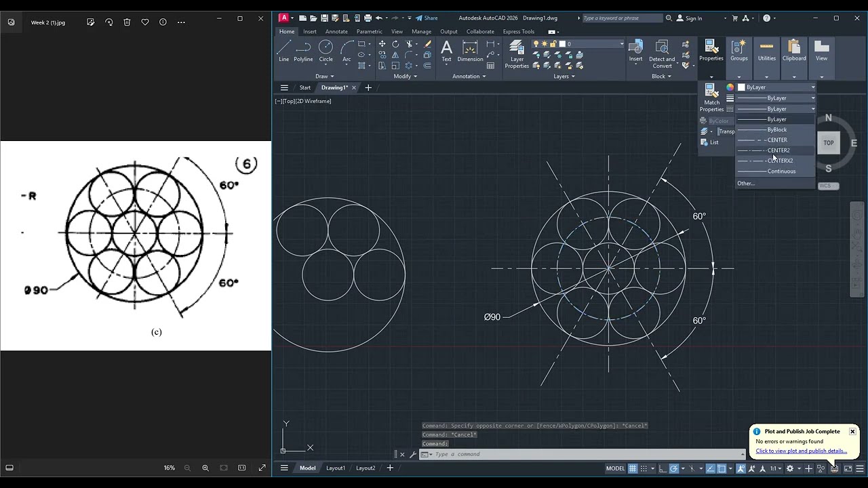Click the List properties icon
This screenshot has width=868, height=488.
tap(710, 142)
